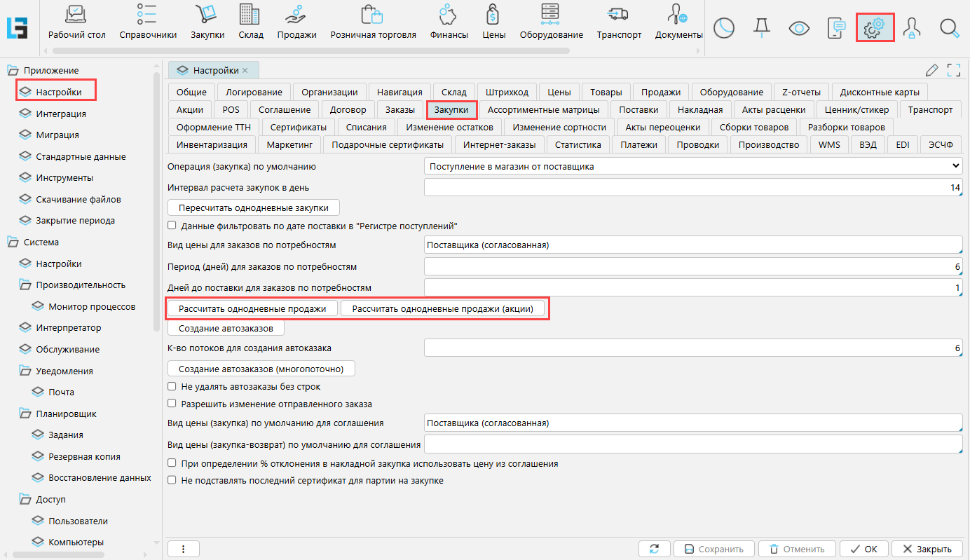The width and height of the screenshot is (970, 560).
Task: Open the 'Операция (закупка) по умолчанию' dropdown
Action: [x=693, y=167]
